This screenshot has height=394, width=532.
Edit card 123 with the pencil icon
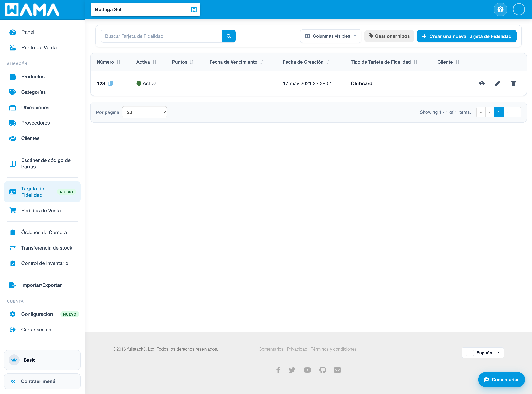click(x=498, y=83)
